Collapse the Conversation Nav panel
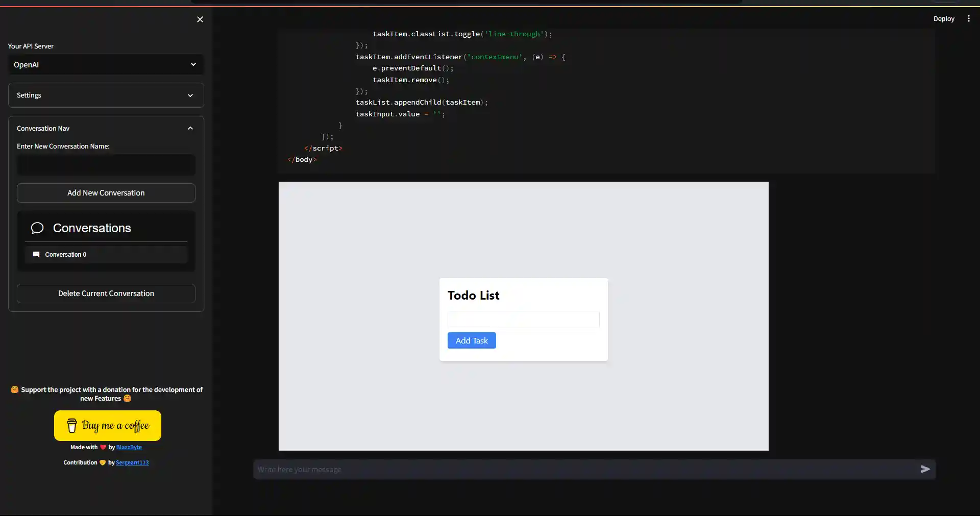The height and width of the screenshot is (516, 980). point(190,128)
